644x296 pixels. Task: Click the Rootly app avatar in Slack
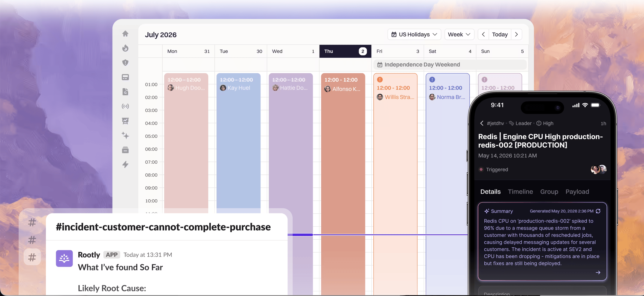tap(64, 259)
